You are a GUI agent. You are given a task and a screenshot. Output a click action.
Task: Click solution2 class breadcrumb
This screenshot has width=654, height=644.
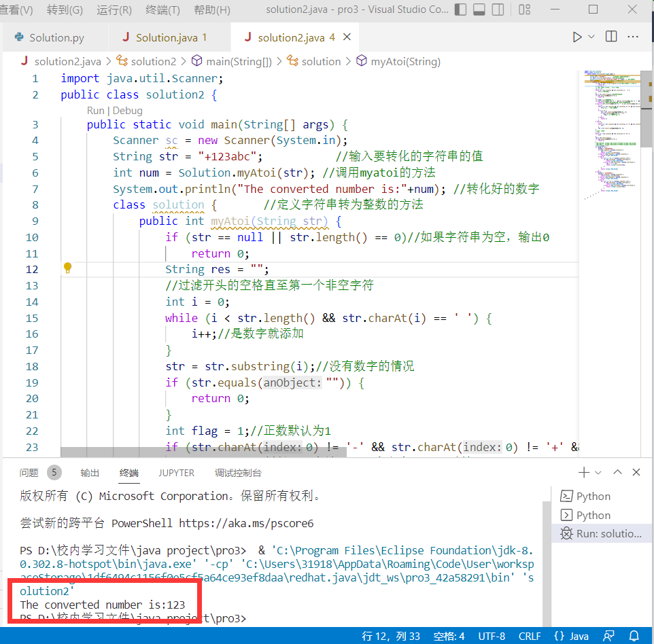[146, 62]
